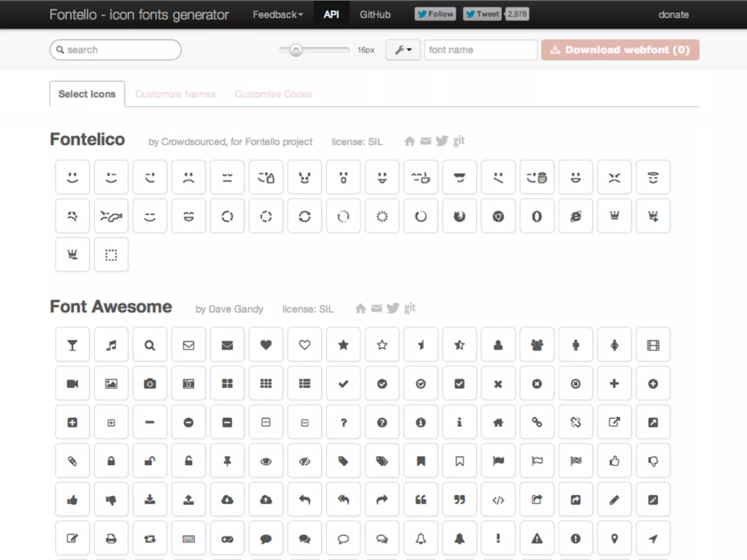The height and width of the screenshot is (560, 747).
Task: Select the home icon in Font Awesome grid
Action: tap(498, 422)
